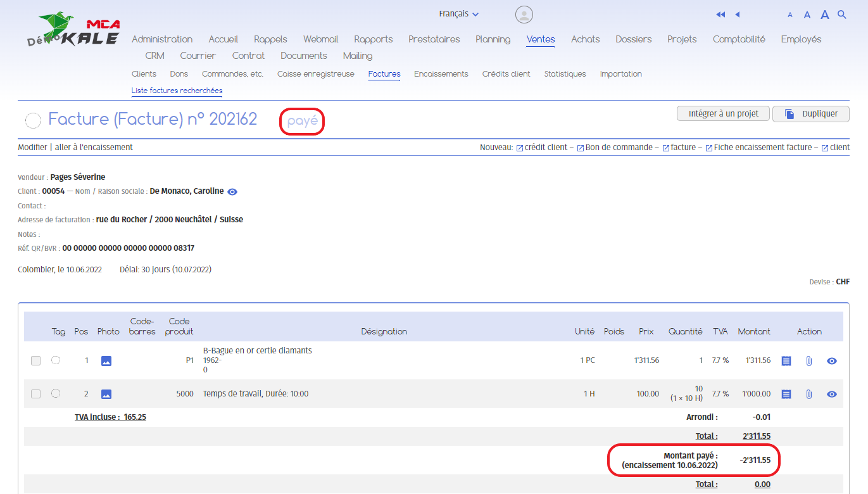Switch to the Statistiques sub-tab

565,74
